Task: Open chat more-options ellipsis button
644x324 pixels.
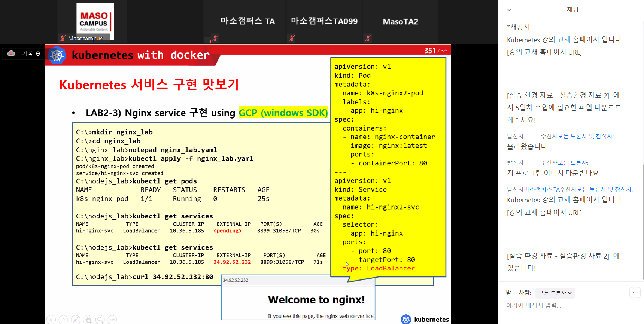Action: pos(635,293)
